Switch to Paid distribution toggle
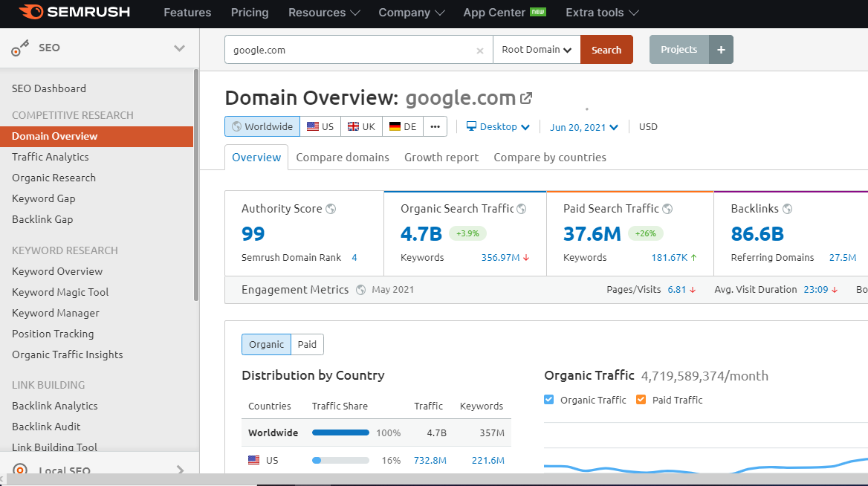868x486 pixels. 307,344
